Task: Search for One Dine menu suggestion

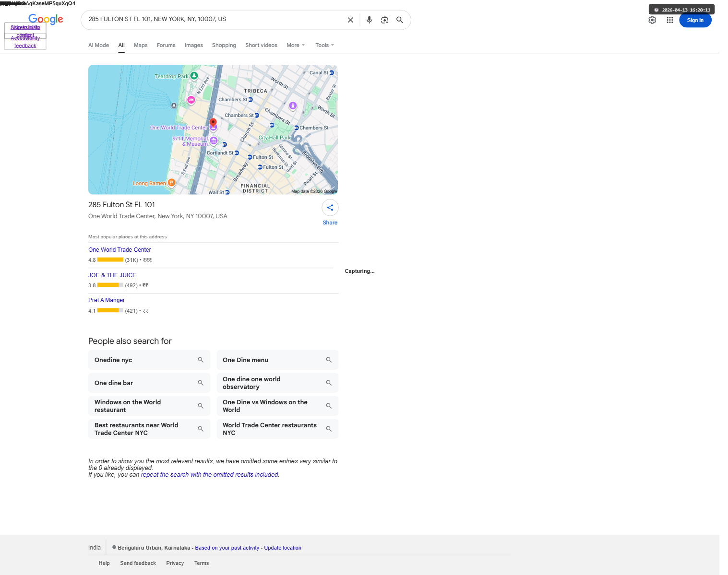Action: click(277, 360)
